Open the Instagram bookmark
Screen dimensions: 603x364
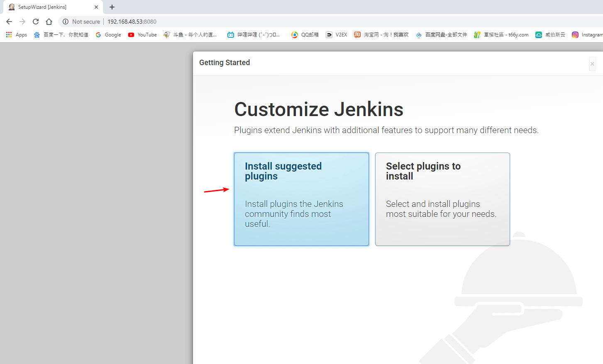587,35
